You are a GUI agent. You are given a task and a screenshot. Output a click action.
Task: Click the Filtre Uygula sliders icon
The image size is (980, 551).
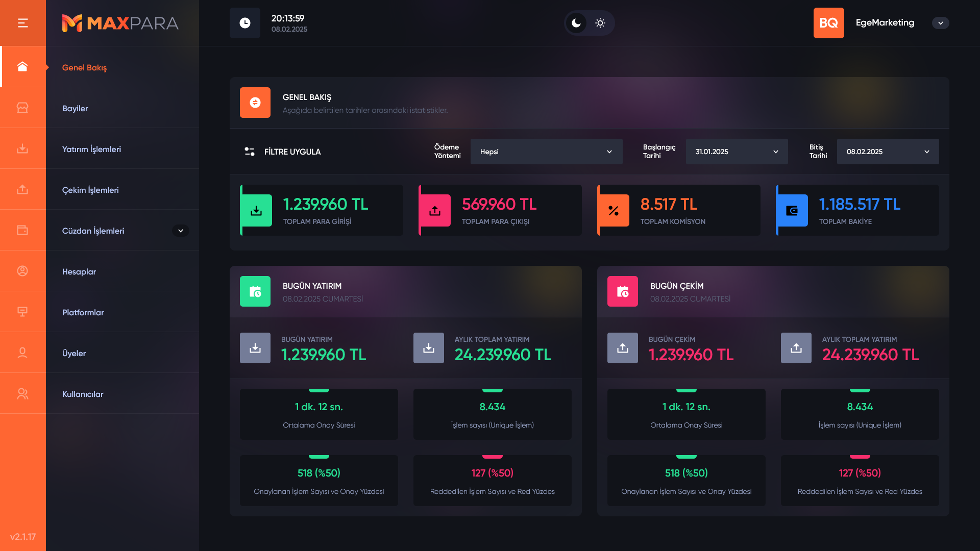[250, 152]
